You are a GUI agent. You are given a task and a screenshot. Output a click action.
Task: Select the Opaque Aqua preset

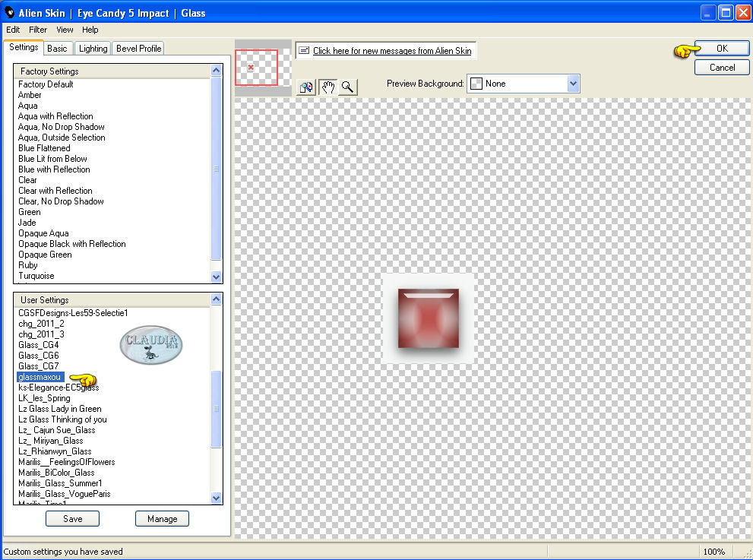[x=43, y=233]
